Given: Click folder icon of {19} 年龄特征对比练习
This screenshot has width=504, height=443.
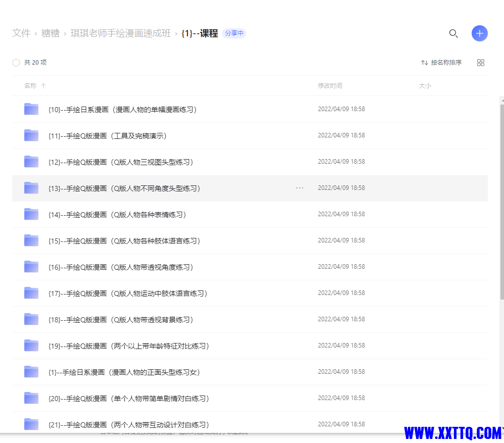Looking at the screenshot, I should click(31, 346).
